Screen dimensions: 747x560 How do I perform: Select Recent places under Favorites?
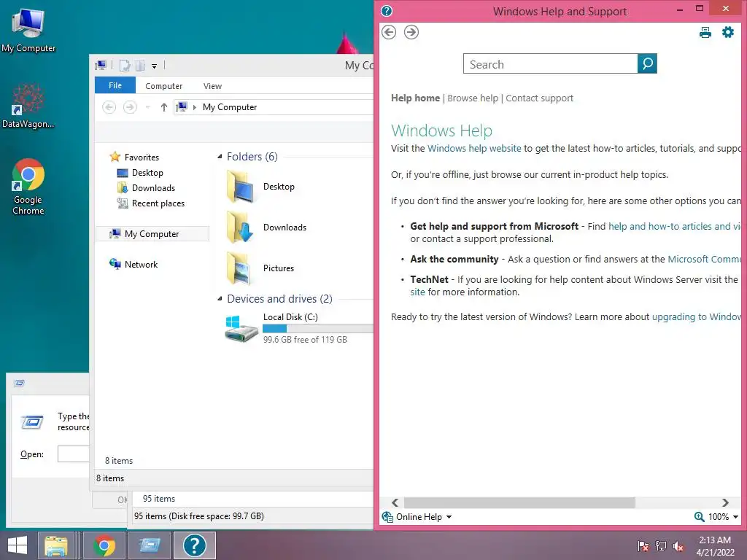158,203
